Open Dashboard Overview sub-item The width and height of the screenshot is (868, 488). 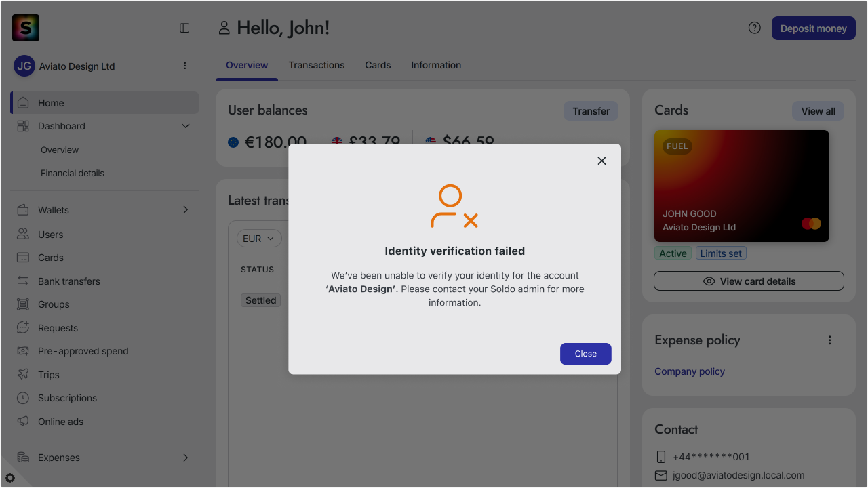60,150
